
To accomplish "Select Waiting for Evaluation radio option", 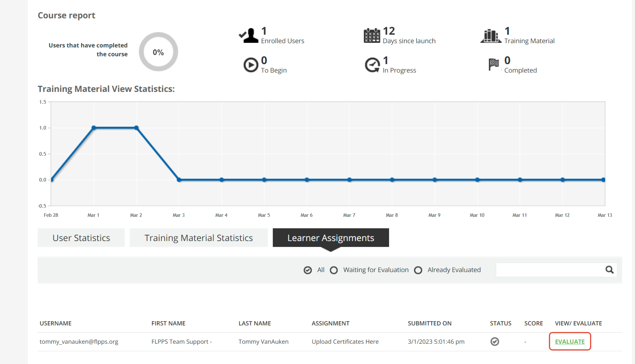I will [334, 270].
